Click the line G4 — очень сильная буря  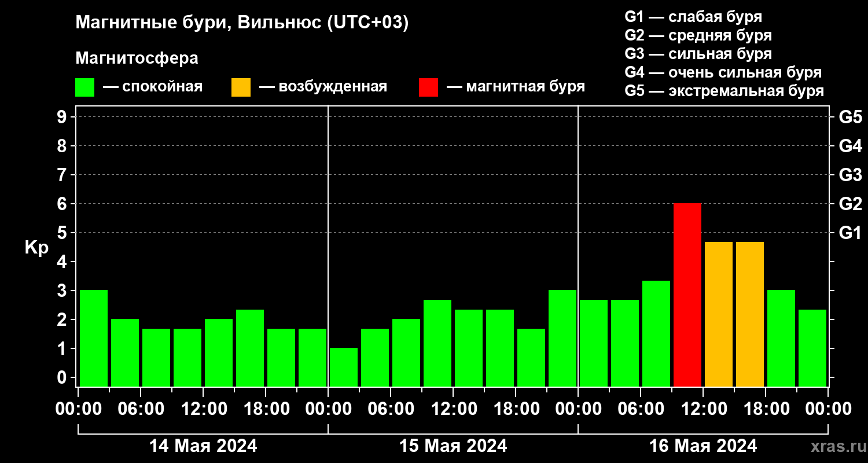coord(723,72)
